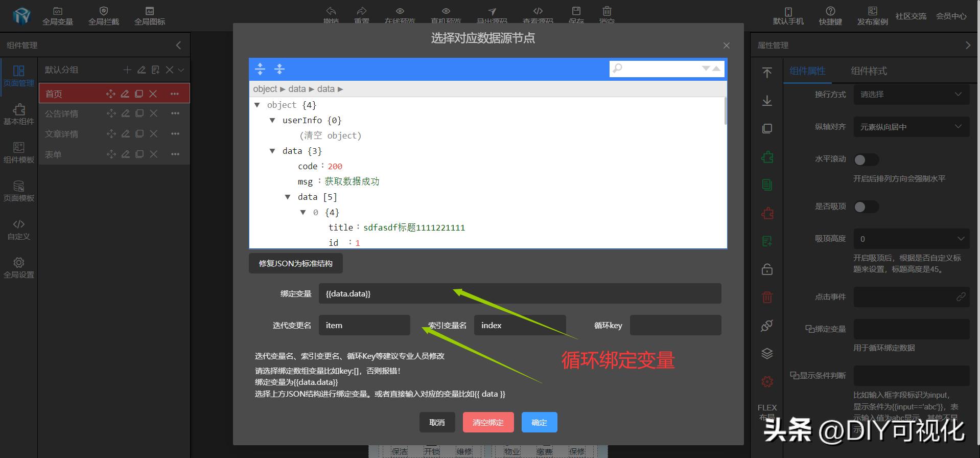Select 页面管理 in left sidebar
Image resolution: width=980 pixels, height=458 pixels.
point(19,76)
